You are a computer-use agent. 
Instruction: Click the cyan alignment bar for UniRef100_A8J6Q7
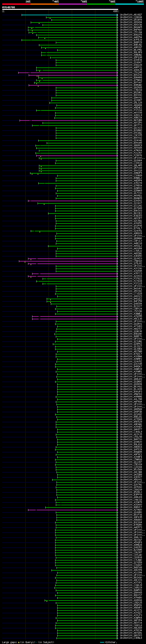coord(70,15)
